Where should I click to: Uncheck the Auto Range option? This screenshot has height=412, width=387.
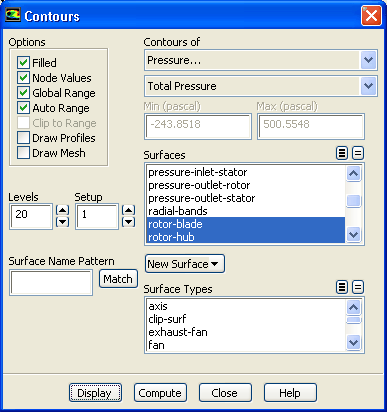click(23, 108)
